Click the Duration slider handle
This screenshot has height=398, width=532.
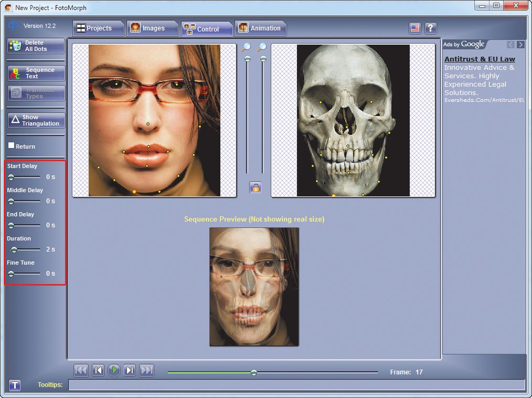(14, 249)
